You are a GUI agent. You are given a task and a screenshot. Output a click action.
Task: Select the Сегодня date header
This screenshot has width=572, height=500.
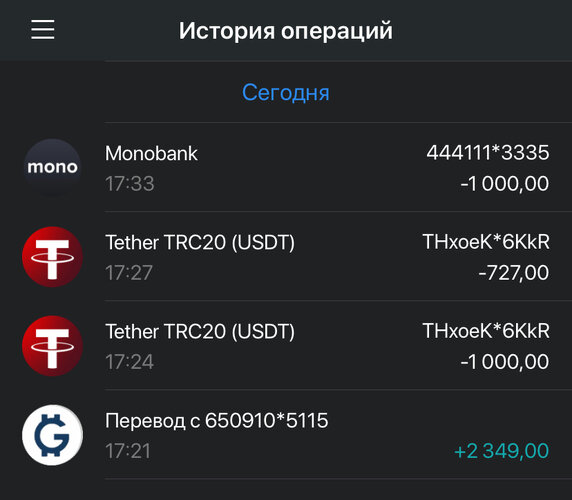coord(286,93)
